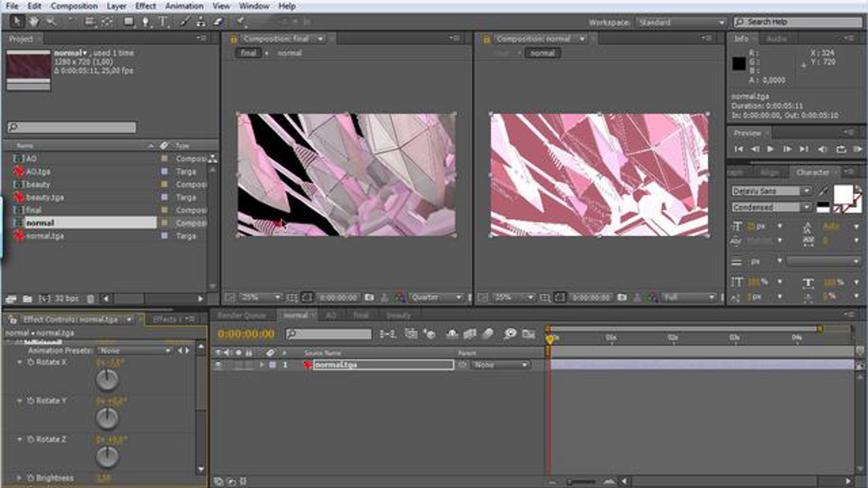Toggle Rotate X stopwatch
868x488 pixels.
[31, 362]
